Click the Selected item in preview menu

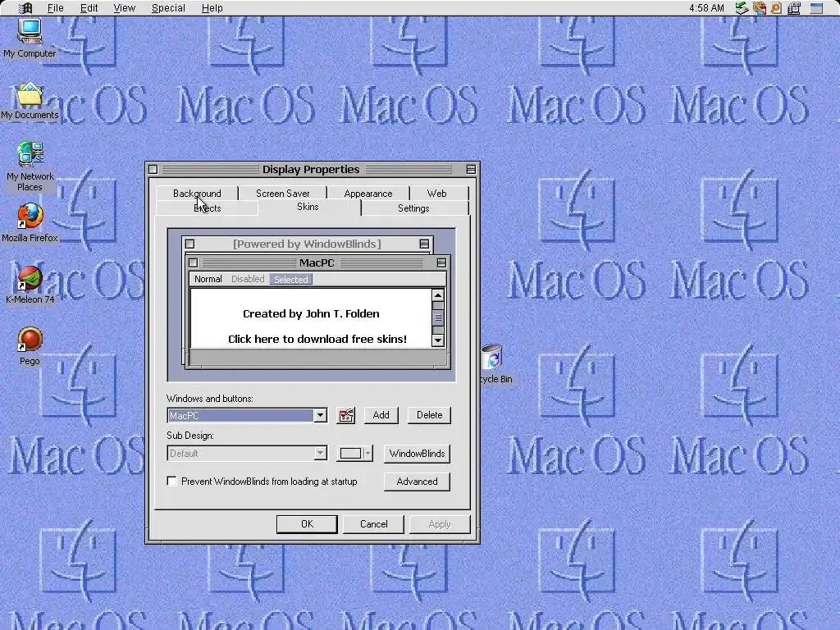tap(291, 279)
